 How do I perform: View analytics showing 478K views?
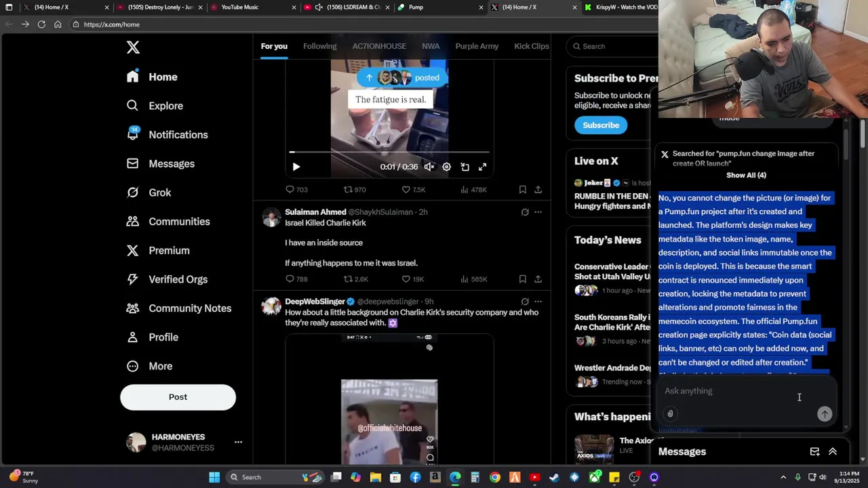[473, 190]
